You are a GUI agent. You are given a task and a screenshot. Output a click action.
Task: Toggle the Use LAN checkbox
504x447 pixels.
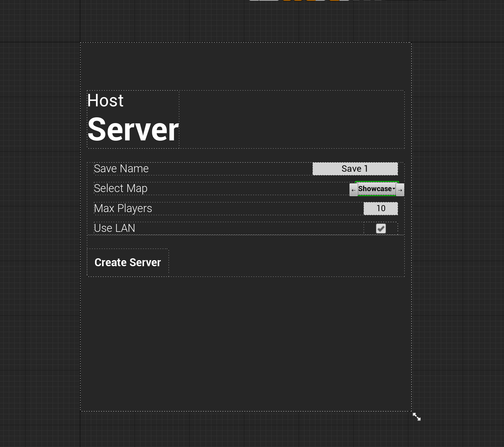coord(381,229)
